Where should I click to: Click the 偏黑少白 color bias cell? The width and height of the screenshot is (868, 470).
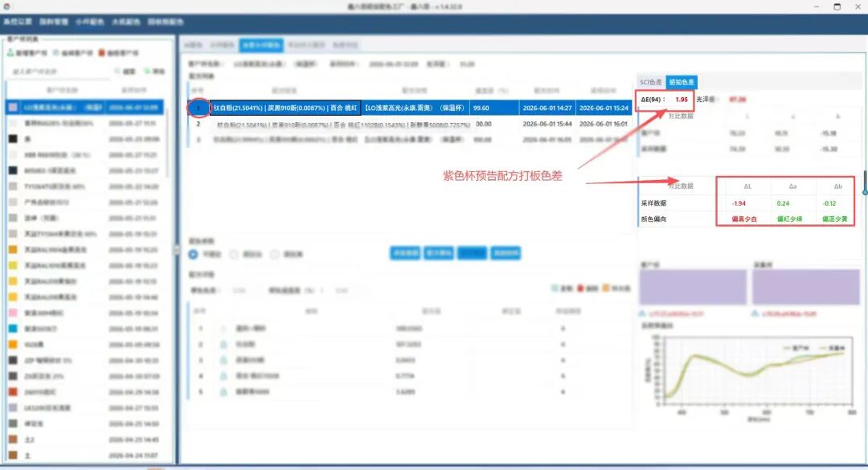pos(744,219)
